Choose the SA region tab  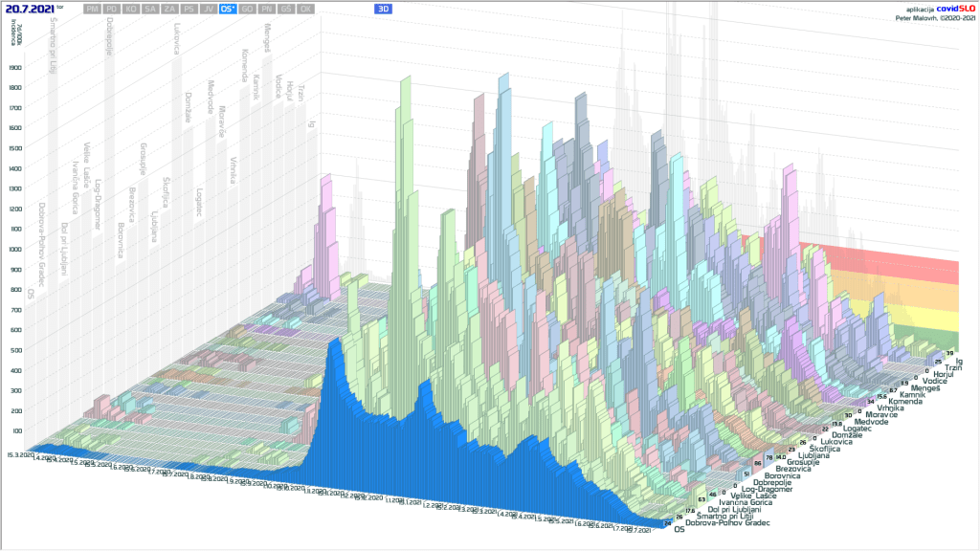[150, 9]
